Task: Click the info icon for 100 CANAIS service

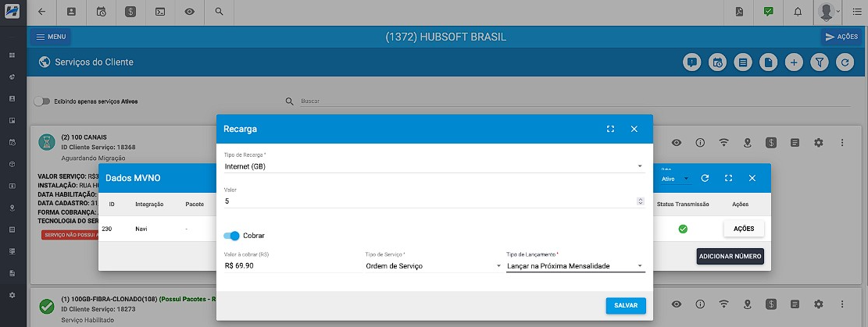Action: pos(700,143)
